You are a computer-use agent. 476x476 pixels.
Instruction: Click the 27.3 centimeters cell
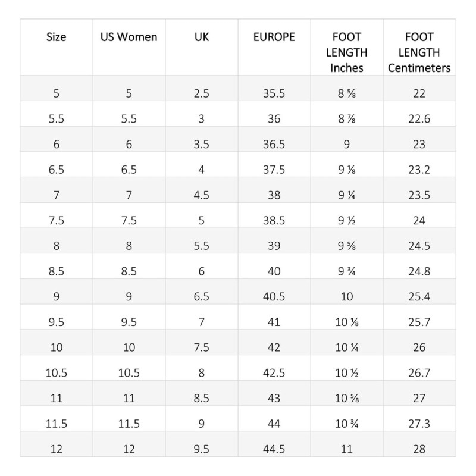tap(419, 424)
